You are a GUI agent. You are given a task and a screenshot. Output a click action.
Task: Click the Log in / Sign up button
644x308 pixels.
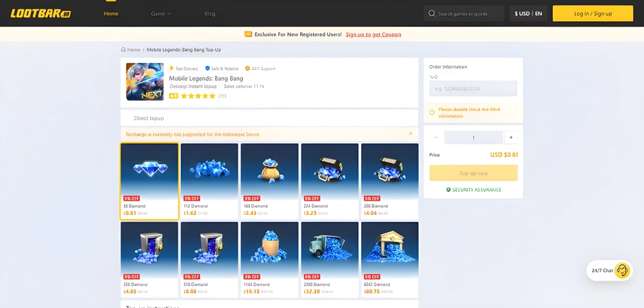point(593,14)
